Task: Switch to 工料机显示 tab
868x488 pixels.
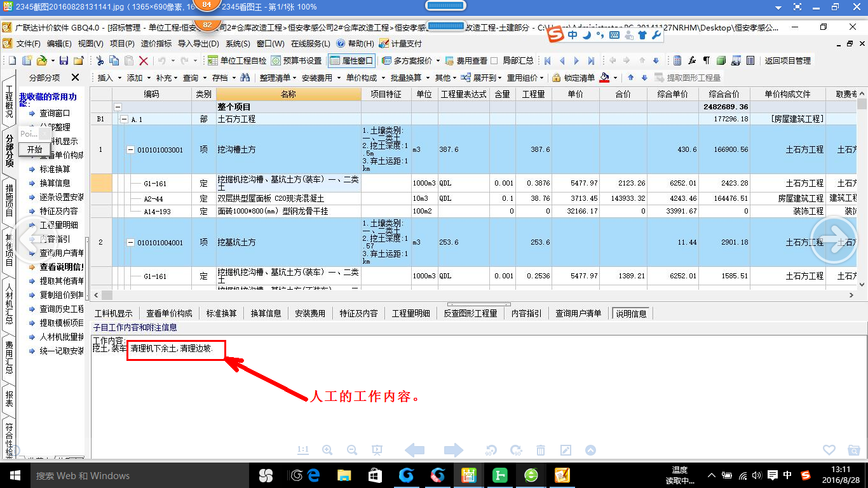Action: coord(114,313)
